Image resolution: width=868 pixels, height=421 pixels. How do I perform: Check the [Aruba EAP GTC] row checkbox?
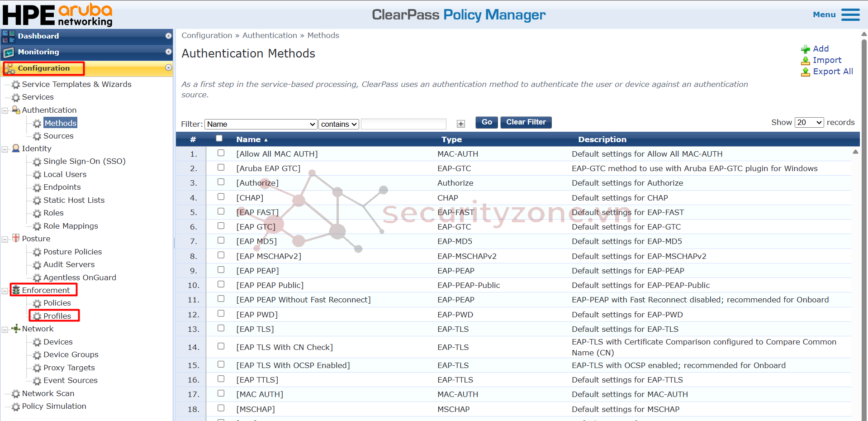[221, 167]
